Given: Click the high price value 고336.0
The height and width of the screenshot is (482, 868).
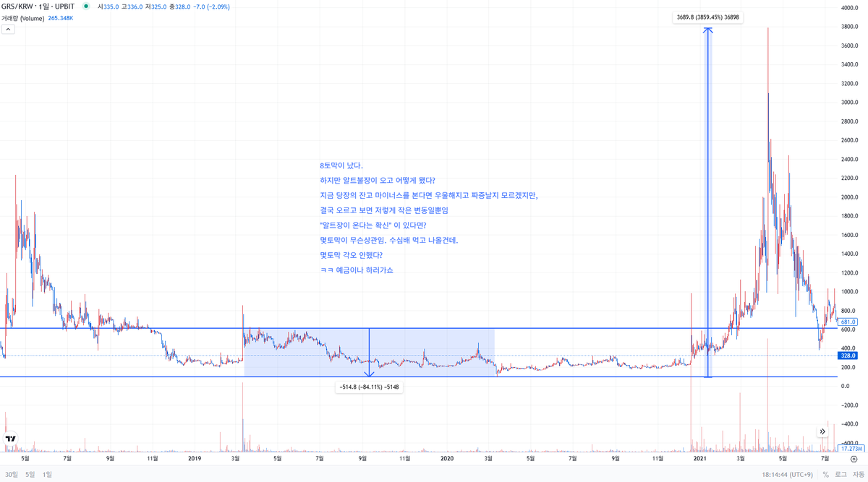Looking at the screenshot, I should coord(133,6).
